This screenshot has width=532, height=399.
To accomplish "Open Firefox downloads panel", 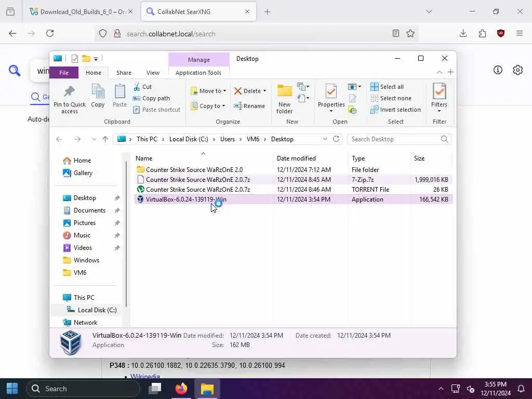I will (463, 33).
